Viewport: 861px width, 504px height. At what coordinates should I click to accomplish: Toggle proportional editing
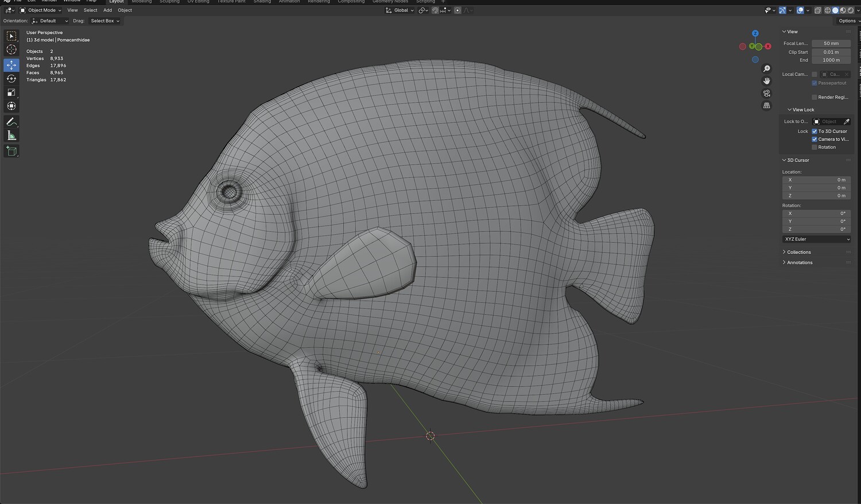point(457,10)
